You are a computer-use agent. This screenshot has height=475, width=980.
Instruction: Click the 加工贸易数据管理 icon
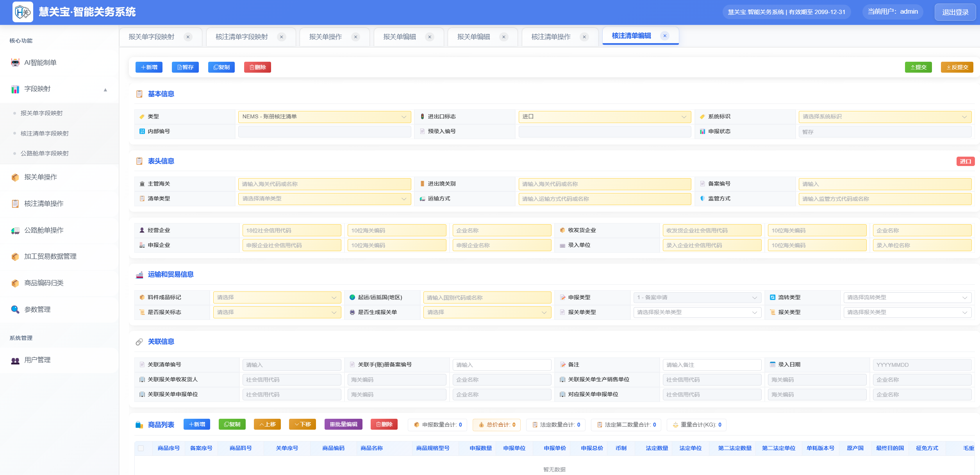[x=15, y=257]
